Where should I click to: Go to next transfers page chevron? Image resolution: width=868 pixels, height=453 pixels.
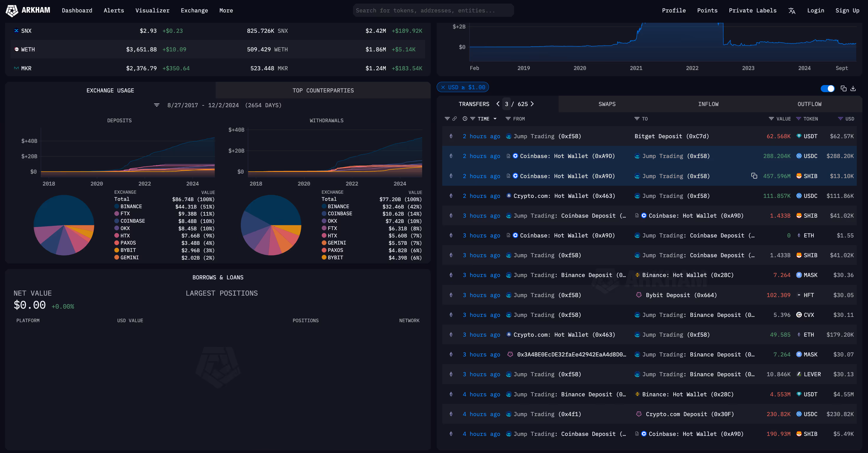click(532, 104)
